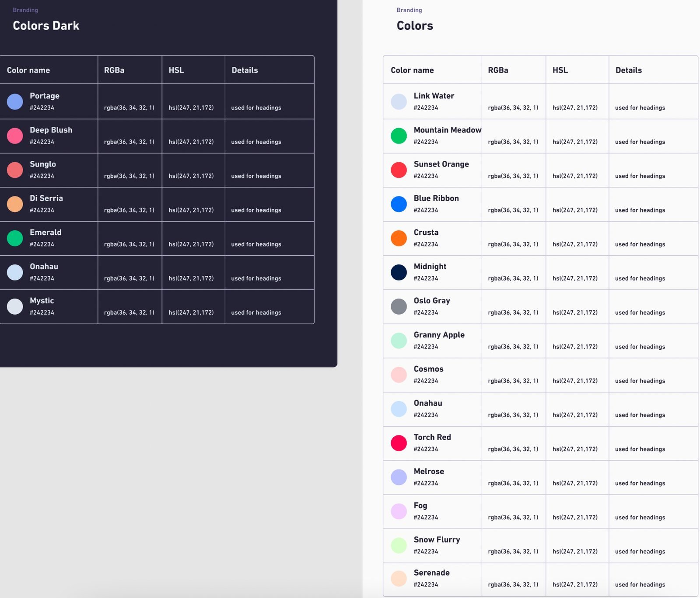Select the Deep Blush pink swatch
The height and width of the screenshot is (598, 700).
pyautogui.click(x=15, y=136)
